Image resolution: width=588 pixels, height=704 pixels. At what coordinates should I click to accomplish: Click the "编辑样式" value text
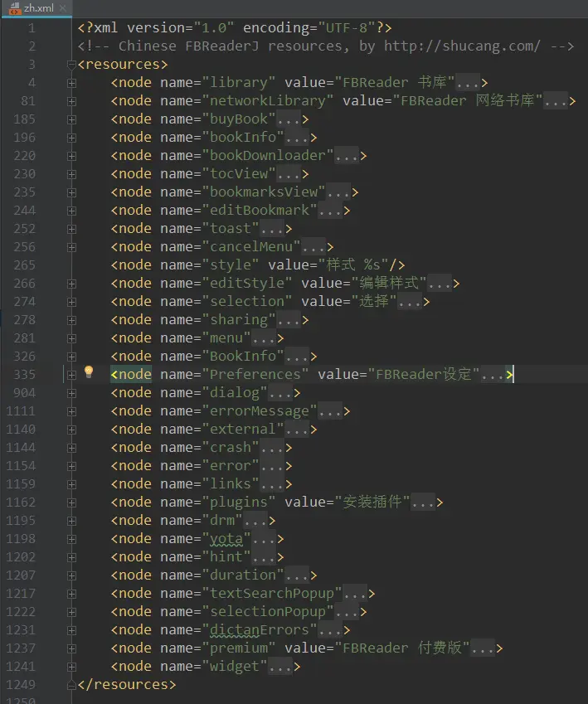pyautogui.click(x=389, y=284)
